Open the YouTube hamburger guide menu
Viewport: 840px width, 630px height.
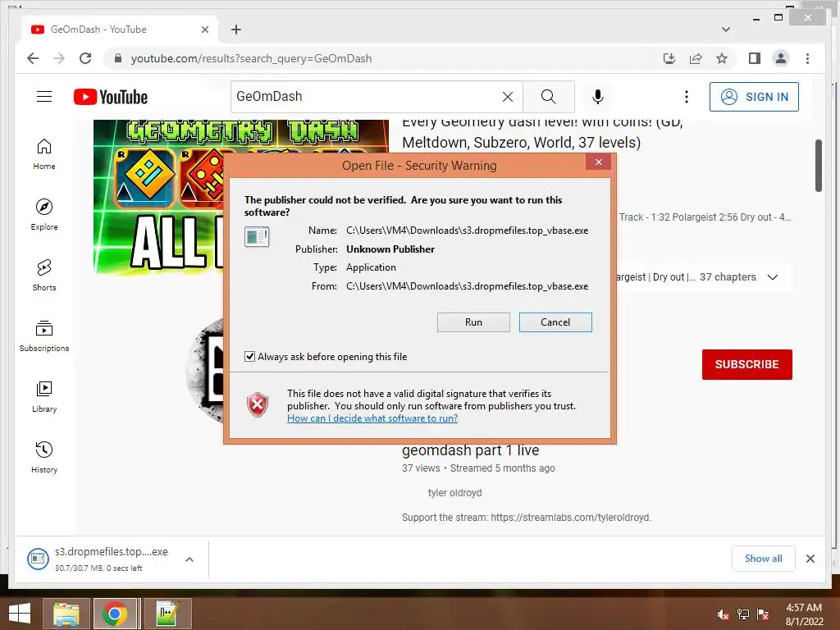point(44,97)
